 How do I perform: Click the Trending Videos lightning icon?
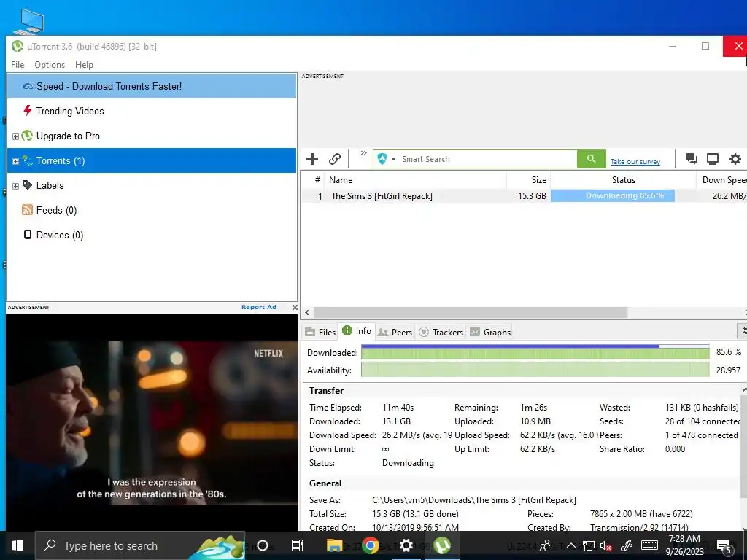coord(28,111)
